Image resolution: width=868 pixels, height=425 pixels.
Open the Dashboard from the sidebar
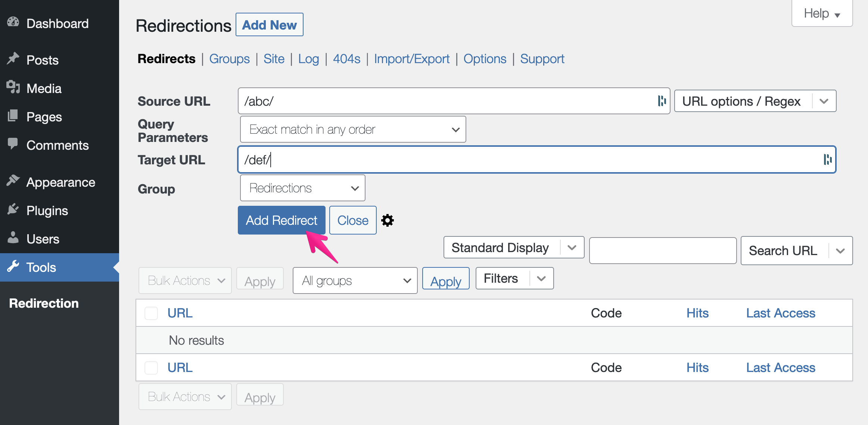point(13,23)
